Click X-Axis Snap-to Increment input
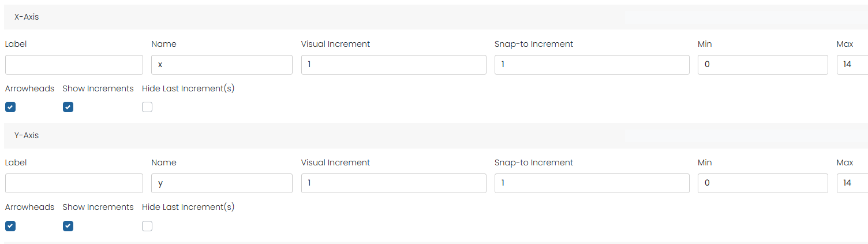The width and height of the screenshot is (868, 244). pyautogui.click(x=592, y=65)
